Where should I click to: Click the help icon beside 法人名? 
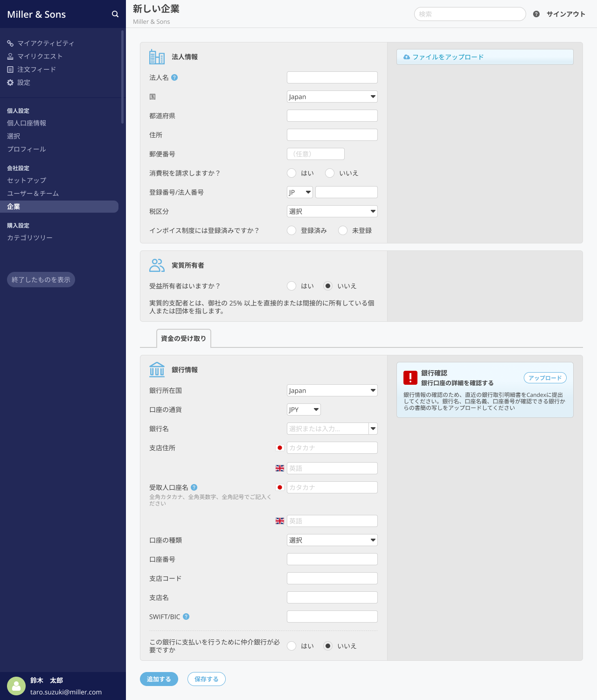coord(174,77)
